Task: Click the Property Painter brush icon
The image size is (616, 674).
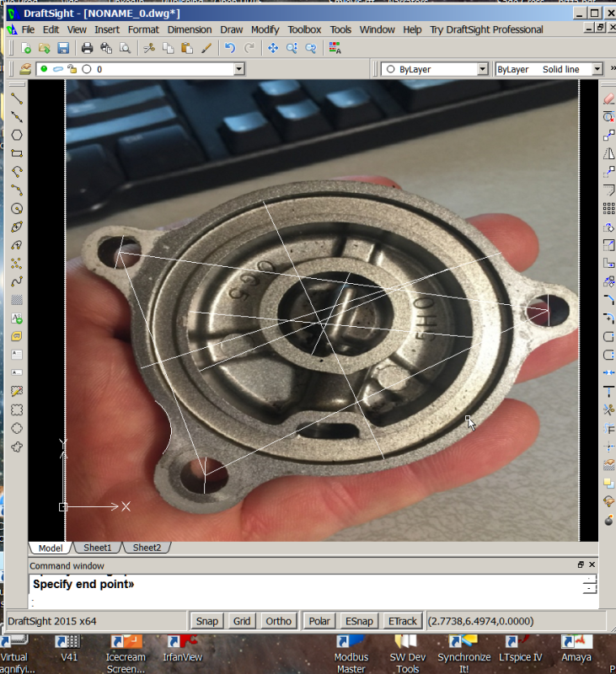Action: coord(206,48)
